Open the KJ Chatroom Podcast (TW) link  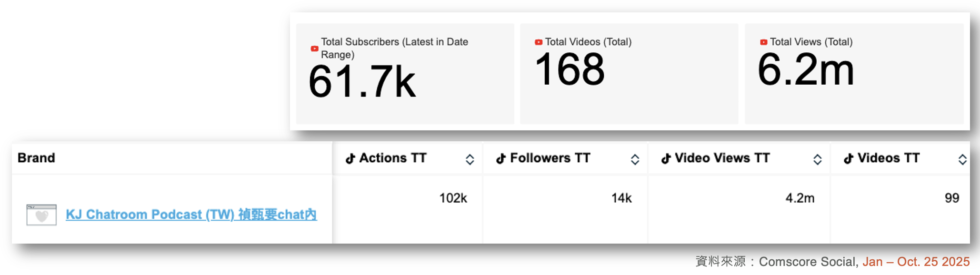[191, 215]
